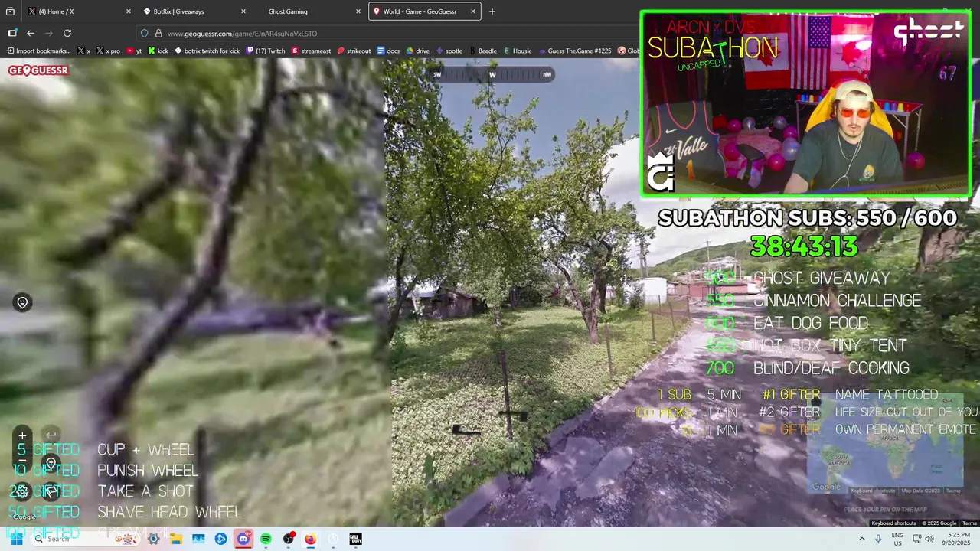Open the volume speaker tray icon
This screenshot has height=551, width=980.
tap(929, 539)
